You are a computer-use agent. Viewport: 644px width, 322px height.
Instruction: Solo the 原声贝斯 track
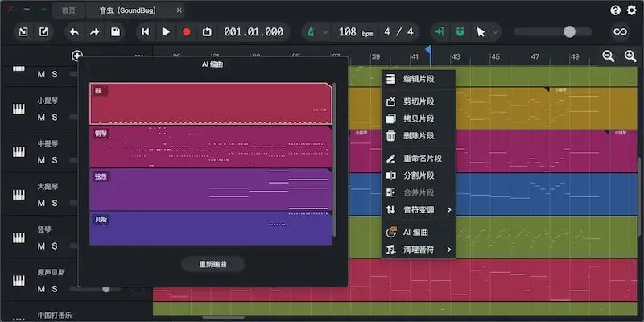55,289
